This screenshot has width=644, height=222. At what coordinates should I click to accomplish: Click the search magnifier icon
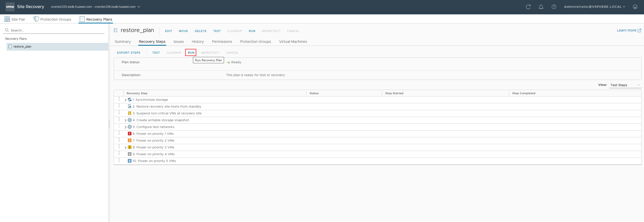click(x=7, y=30)
